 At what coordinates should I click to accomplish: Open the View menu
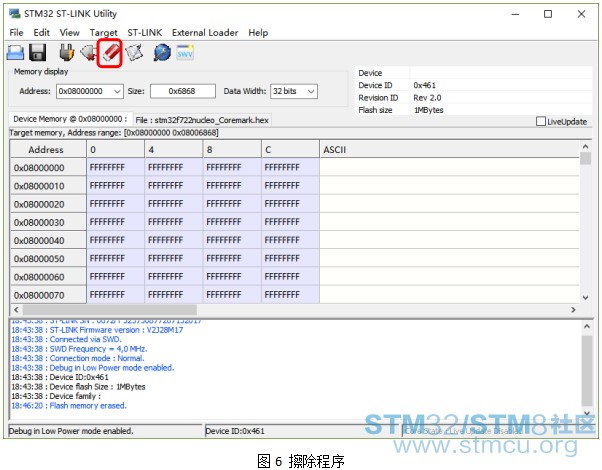(x=69, y=33)
